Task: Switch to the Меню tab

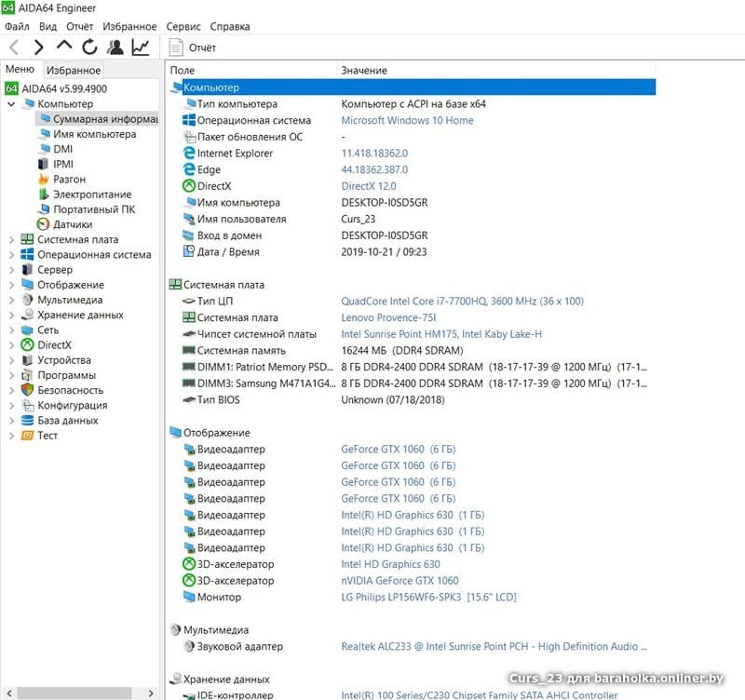Action: (20, 69)
